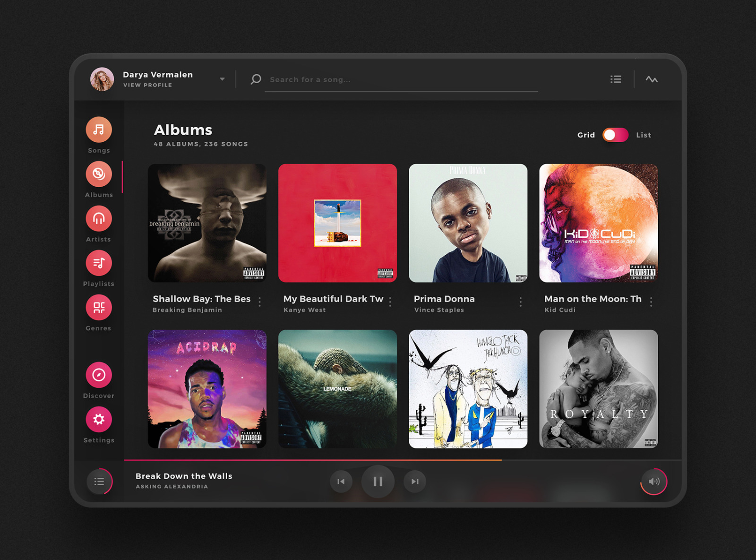756x560 pixels.
Task: Open the list menu icon in header
Action: pyautogui.click(x=616, y=79)
